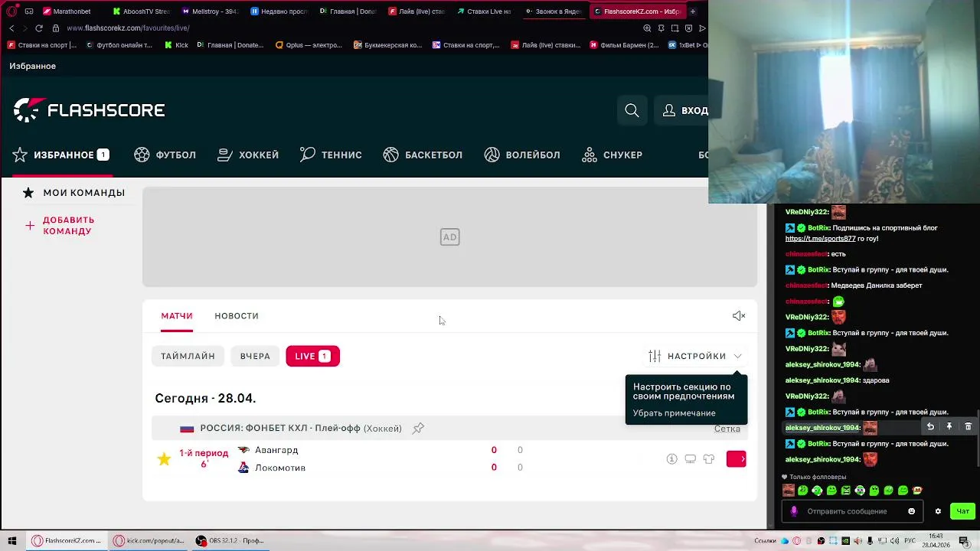The width and height of the screenshot is (980, 551).
Task: Click Авангард team name
Action: coord(276,450)
